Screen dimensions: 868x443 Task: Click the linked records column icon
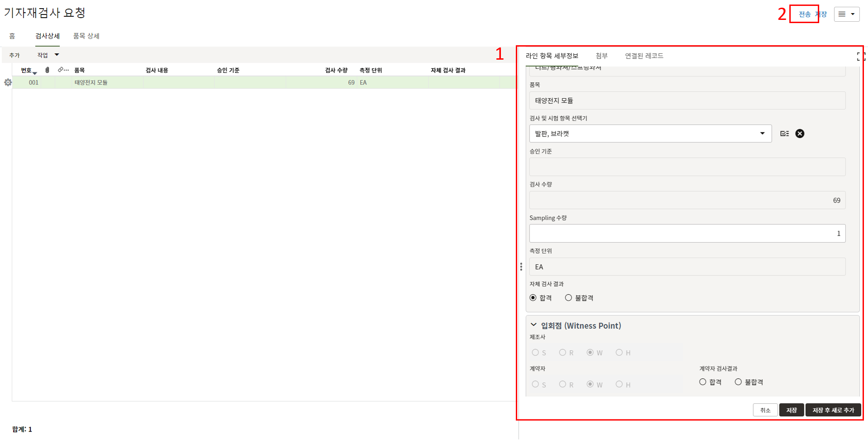pos(63,70)
